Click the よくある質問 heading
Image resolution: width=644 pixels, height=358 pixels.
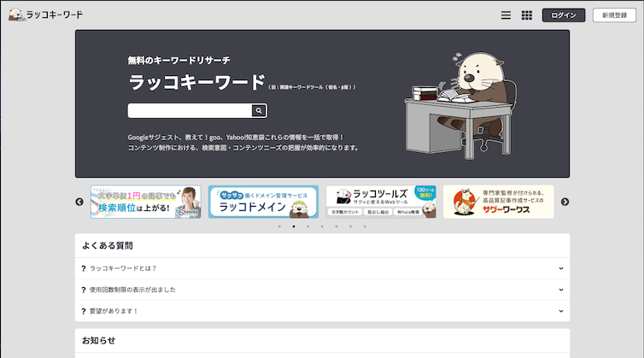[108, 246]
